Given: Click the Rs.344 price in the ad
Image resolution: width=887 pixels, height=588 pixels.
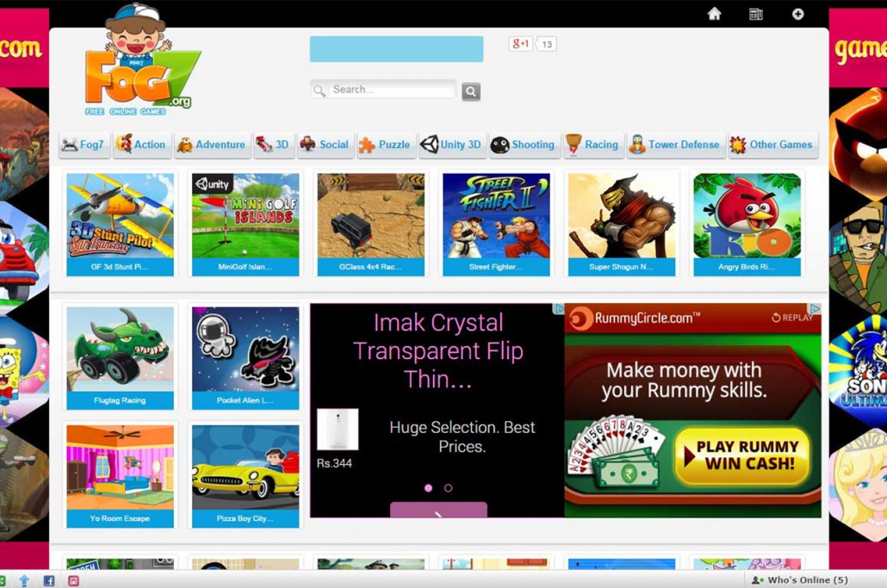Looking at the screenshot, I should coord(334,464).
